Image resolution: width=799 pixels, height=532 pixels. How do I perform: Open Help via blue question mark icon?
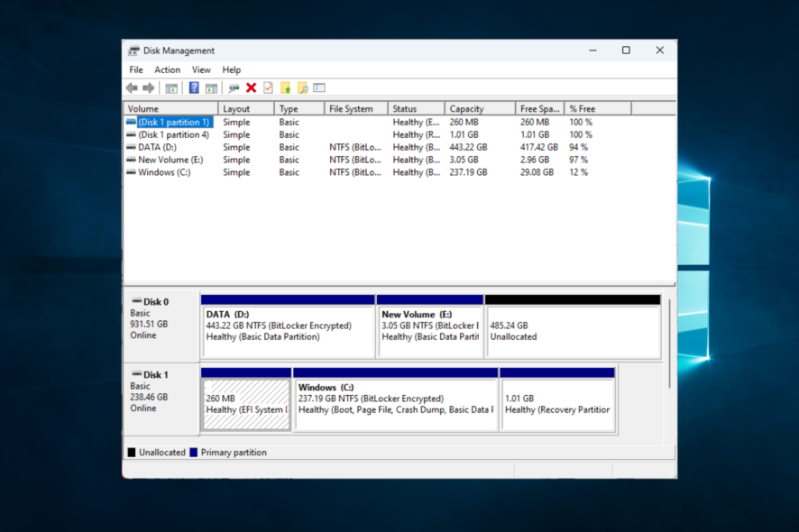click(x=194, y=87)
